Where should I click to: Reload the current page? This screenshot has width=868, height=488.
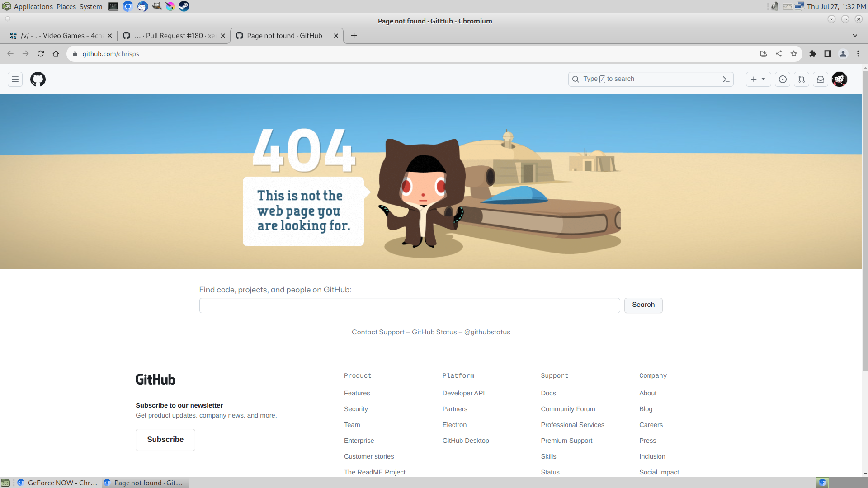(x=41, y=54)
